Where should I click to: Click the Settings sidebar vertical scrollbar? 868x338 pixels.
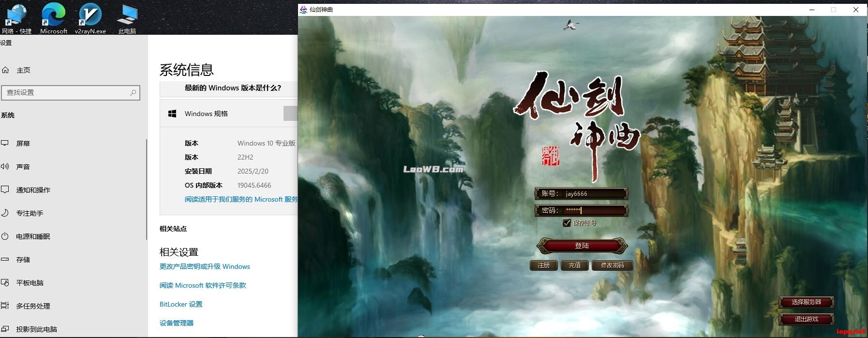pos(146,190)
